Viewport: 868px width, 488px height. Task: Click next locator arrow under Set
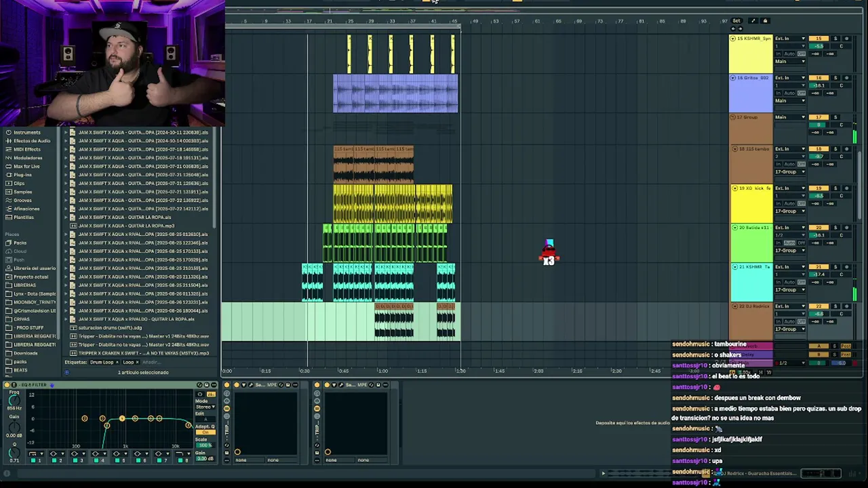point(741,28)
